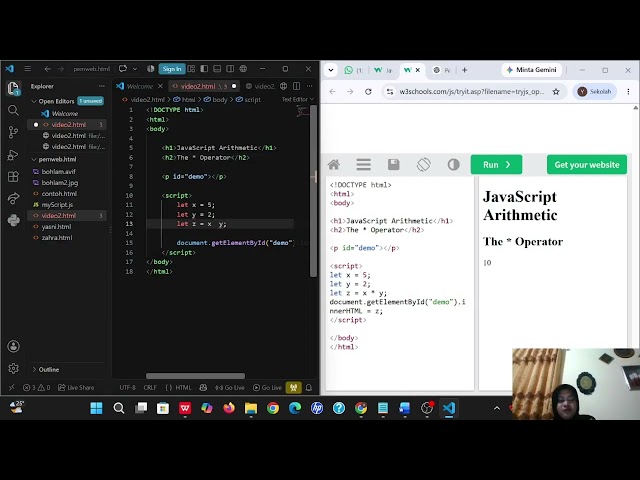Click yellow broadcast icon in status bar
640x480 pixels.
(x=293, y=387)
